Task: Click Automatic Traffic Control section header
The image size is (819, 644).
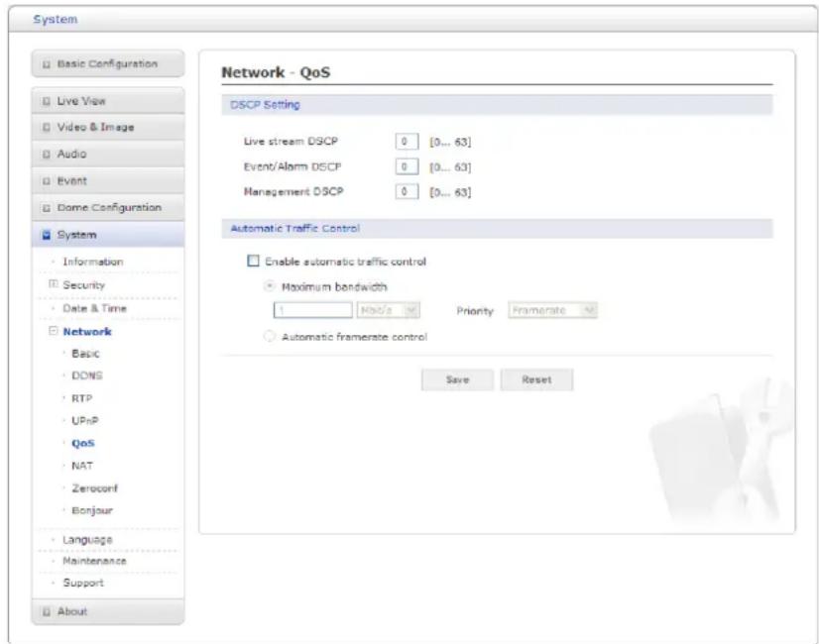Action: coord(295,229)
